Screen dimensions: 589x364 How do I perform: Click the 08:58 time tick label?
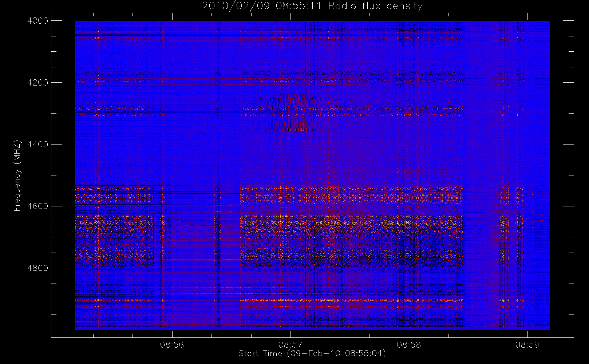pos(409,345)
